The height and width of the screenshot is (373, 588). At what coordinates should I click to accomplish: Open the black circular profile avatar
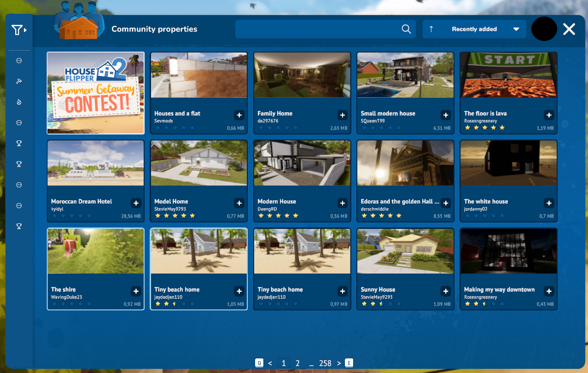coord(544,29)
